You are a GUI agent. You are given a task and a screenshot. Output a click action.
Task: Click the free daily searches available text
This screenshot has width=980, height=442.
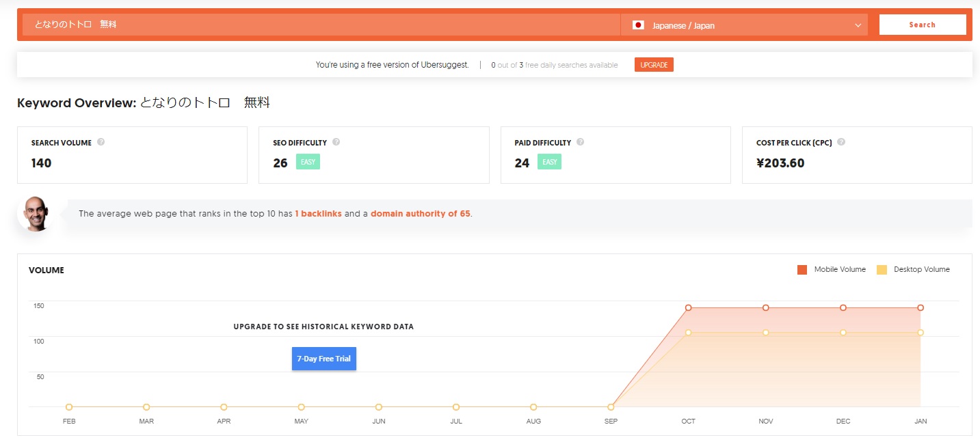[x=555, y=66]
